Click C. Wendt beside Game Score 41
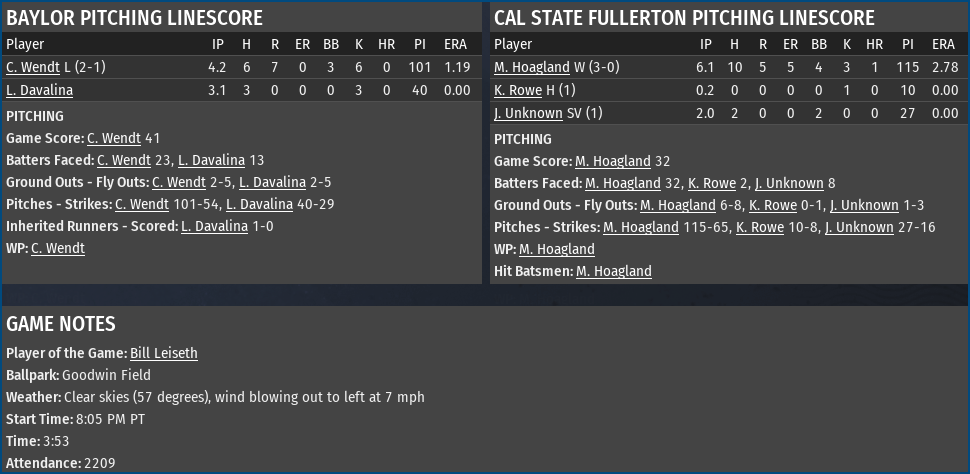The width and height of the screenshot is (970, 474). tap(114, 138)
